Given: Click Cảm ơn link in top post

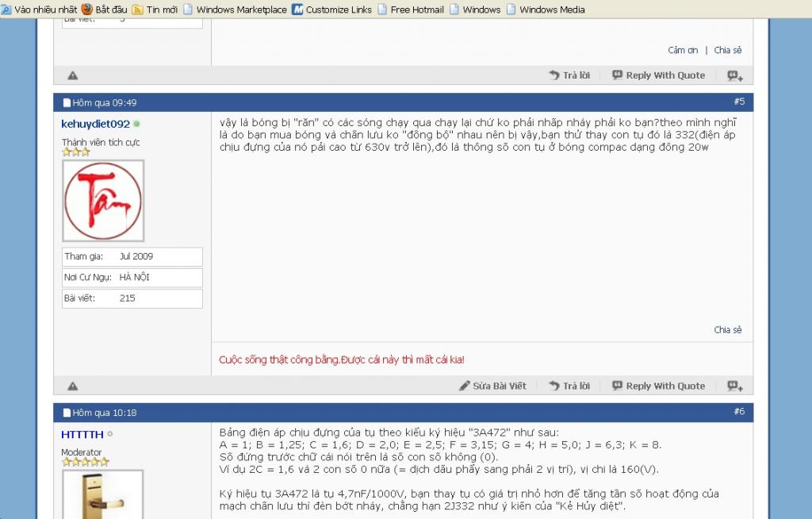Looking at the screenshot, I should [x=683, y=50].
